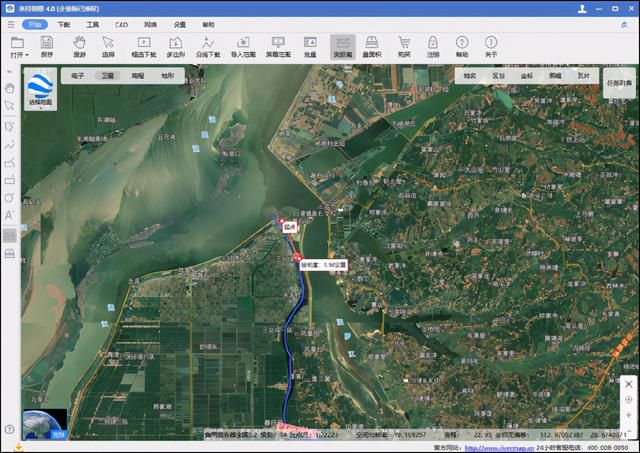
Task: Select the hand pan icon in left sidebar
Action: coord(10,88)
